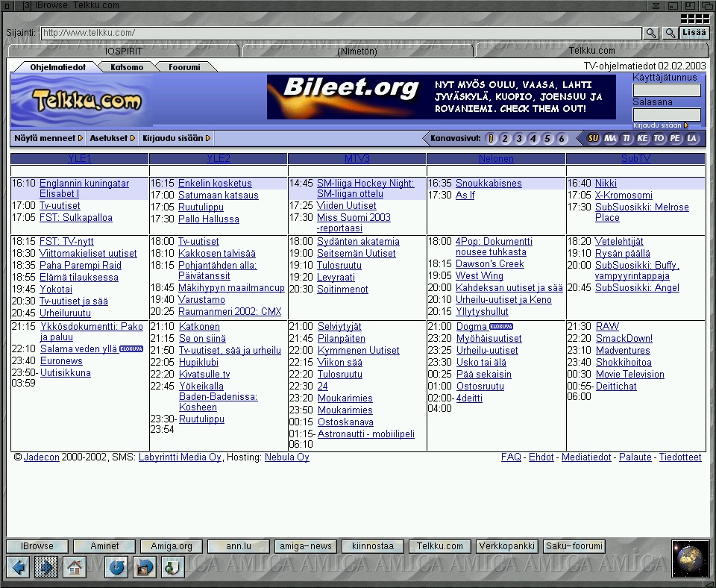The height and width of the screenshot is (588, 716).
Task: Open the home page via house icon
Action: pos(75,566)
